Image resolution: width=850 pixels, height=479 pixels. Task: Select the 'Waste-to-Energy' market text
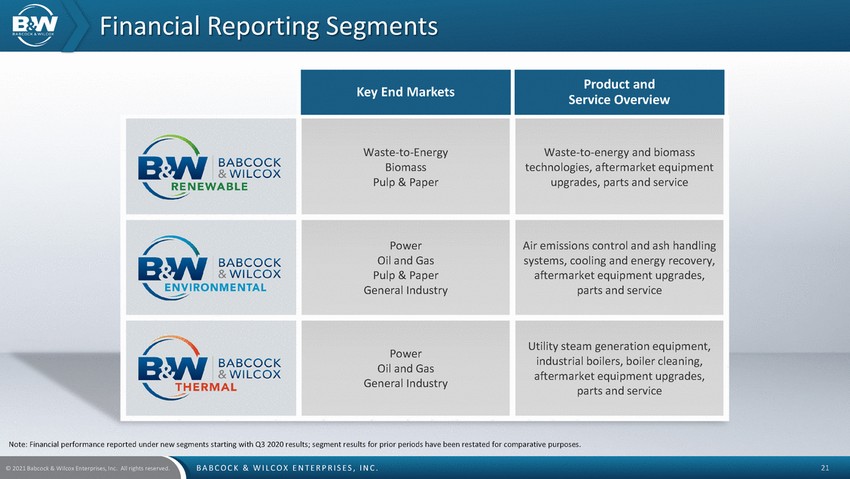pos(405,152)
